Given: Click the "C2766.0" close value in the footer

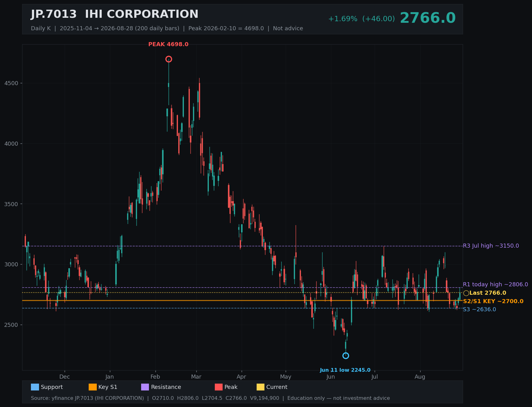Looking at the screenshot, I should point(236,398).
